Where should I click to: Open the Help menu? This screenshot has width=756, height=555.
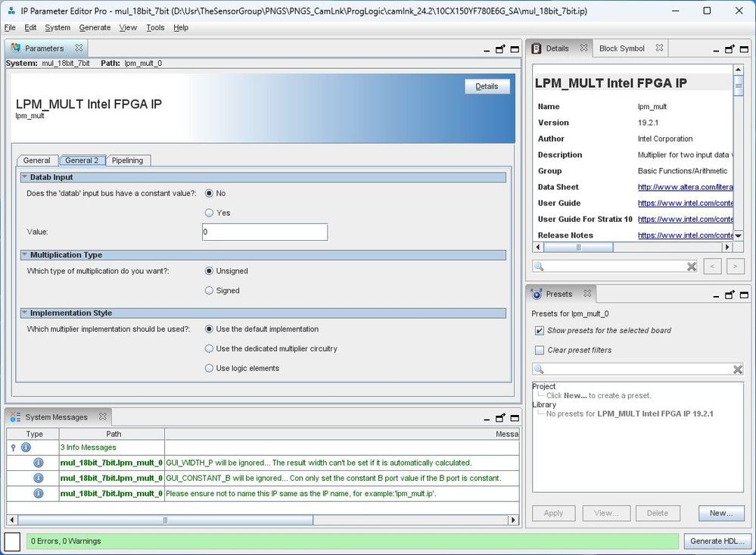[181, 27]
